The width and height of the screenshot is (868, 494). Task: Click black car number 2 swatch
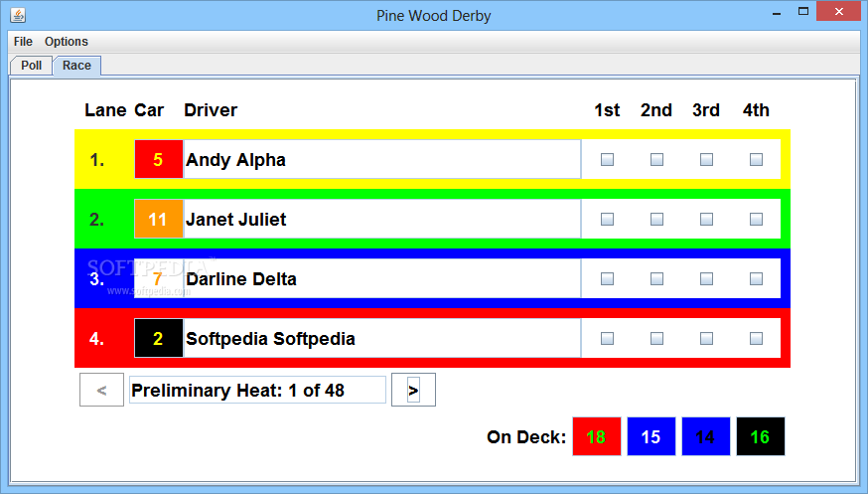158,338
